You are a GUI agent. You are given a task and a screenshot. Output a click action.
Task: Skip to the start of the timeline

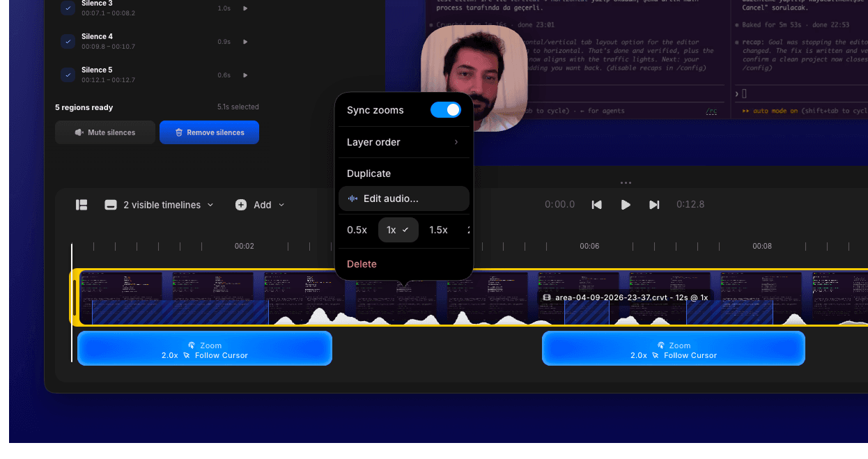(596, 205)
